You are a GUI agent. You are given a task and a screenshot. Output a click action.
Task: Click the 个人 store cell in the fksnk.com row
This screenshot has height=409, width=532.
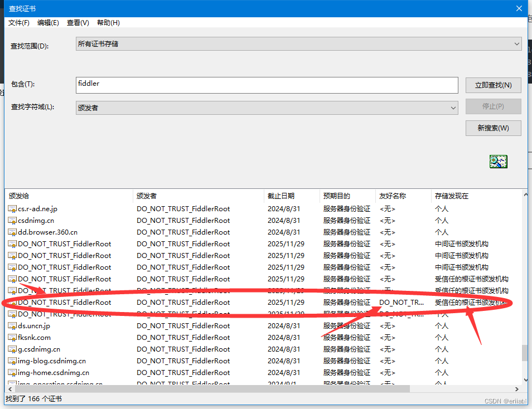pos(442,338)
